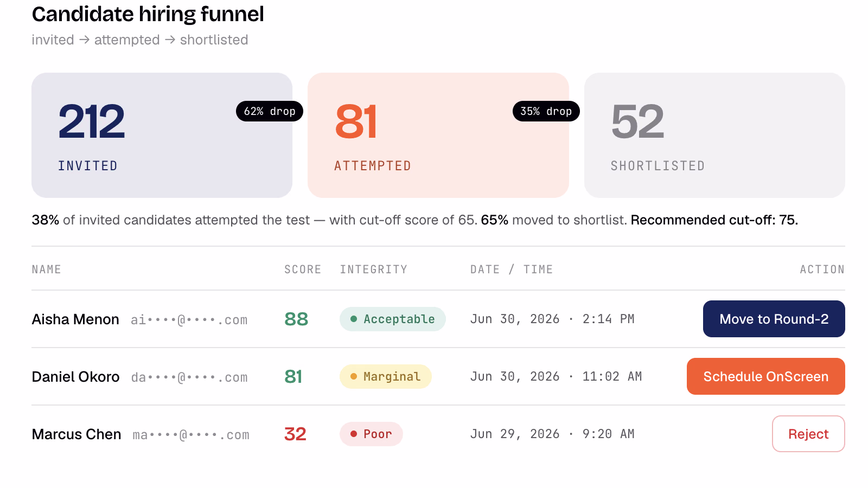Viewport: 868px width, 488px height.
Task: Open Daniel Okoro's candidate profile
Action: [x=75, y=377]
